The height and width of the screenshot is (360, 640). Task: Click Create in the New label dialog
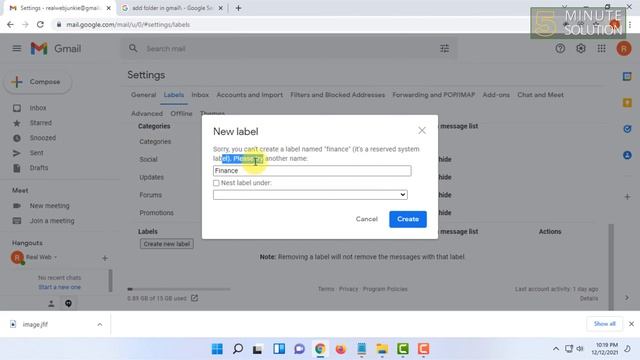coord(408,219)
